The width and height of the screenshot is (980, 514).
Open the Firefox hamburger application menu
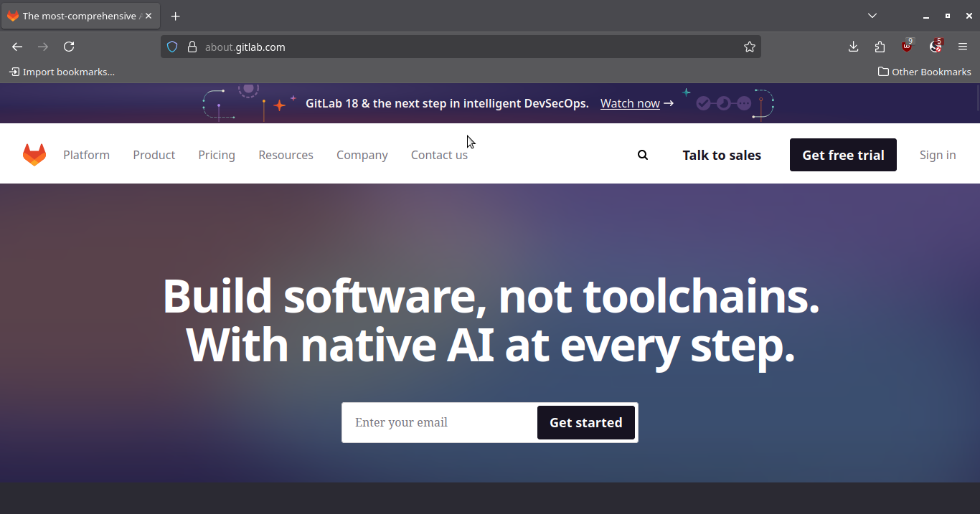click(x=963, y=47)
